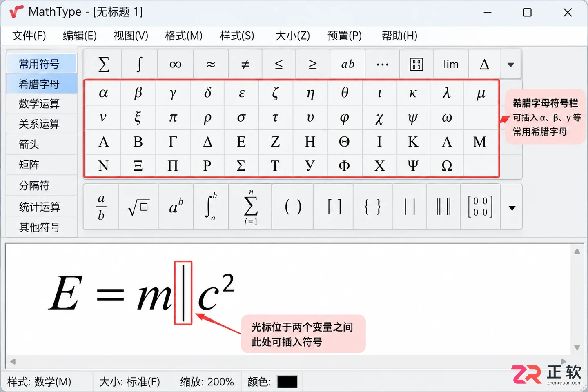Insert uppercase Theta Θ
Viewport: 588px width, 392px height.
344,142
